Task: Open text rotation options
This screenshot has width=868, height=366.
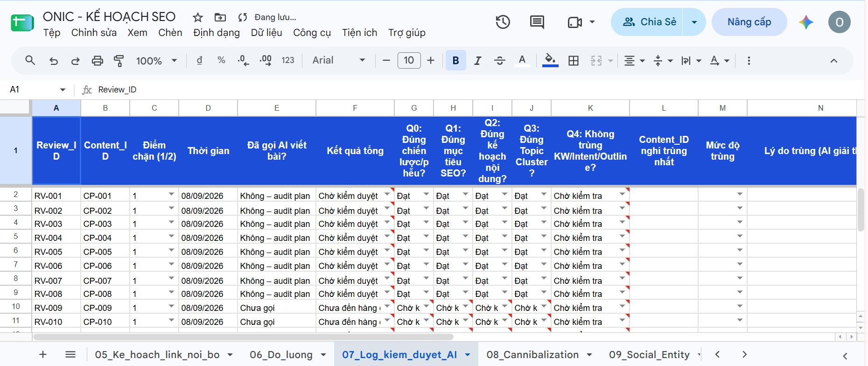Action: (x=719, y=61)
